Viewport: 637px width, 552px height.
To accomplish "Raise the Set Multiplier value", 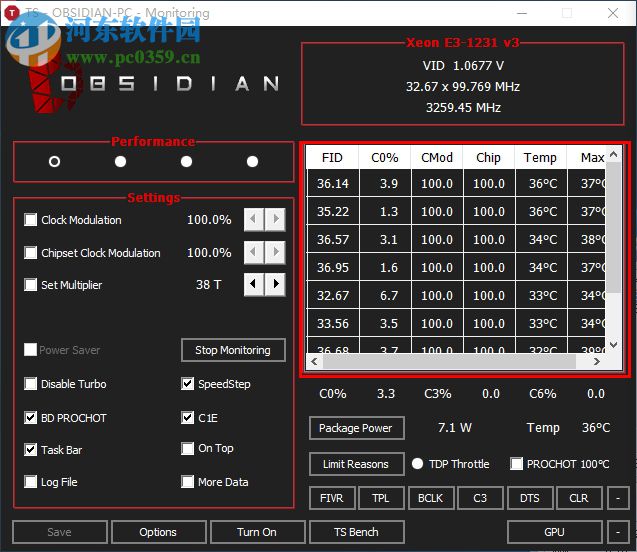I will coord(275,284).
